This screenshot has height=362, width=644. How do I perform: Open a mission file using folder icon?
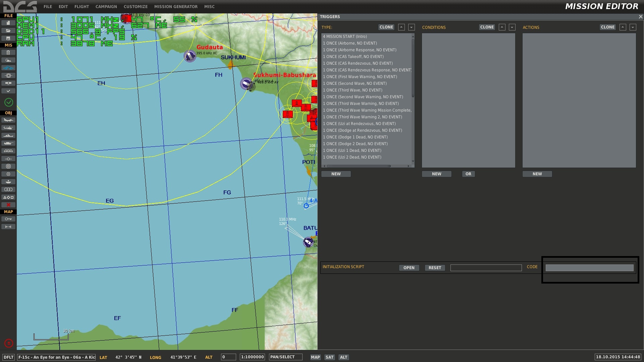8,31
